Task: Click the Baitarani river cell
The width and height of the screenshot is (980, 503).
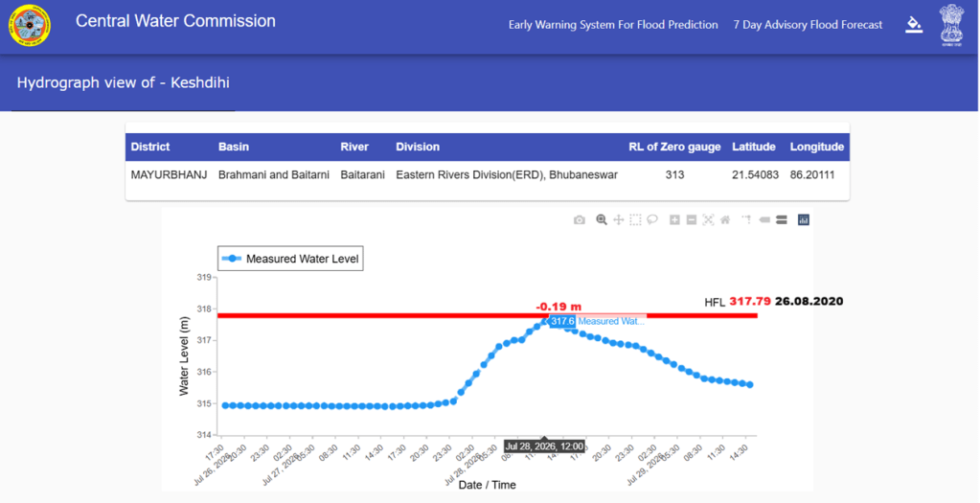Action: (x=362, y=175)
